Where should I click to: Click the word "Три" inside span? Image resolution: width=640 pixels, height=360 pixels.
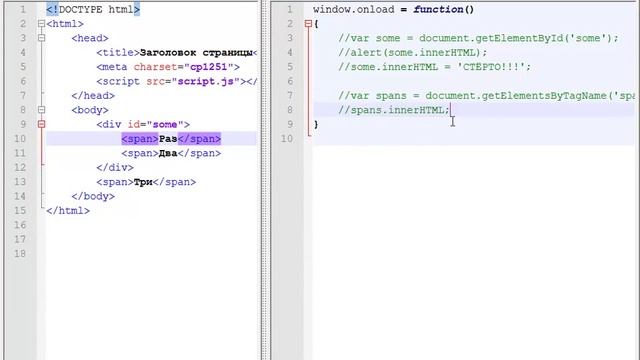click(143, 182)
